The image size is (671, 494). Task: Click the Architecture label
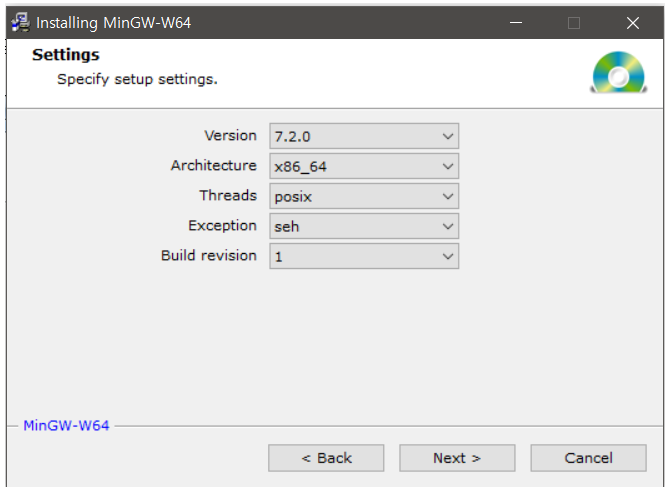tap(214, 165)
